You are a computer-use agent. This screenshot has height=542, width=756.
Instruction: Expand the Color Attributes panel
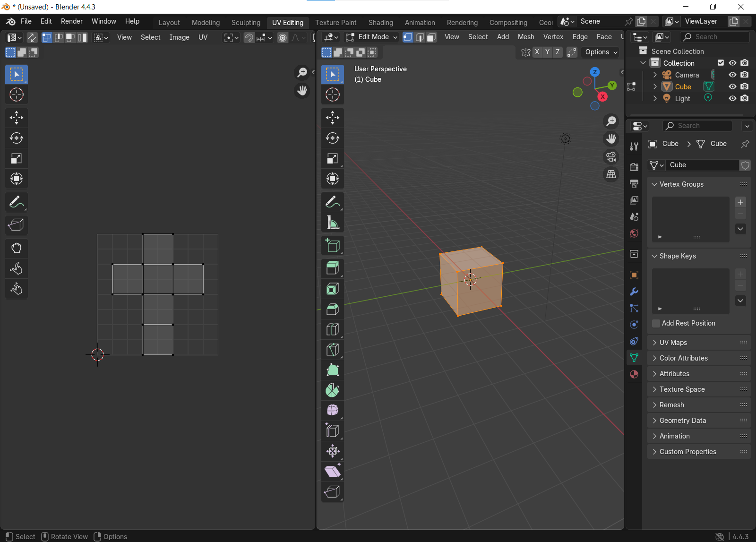[x=698, y=358]
